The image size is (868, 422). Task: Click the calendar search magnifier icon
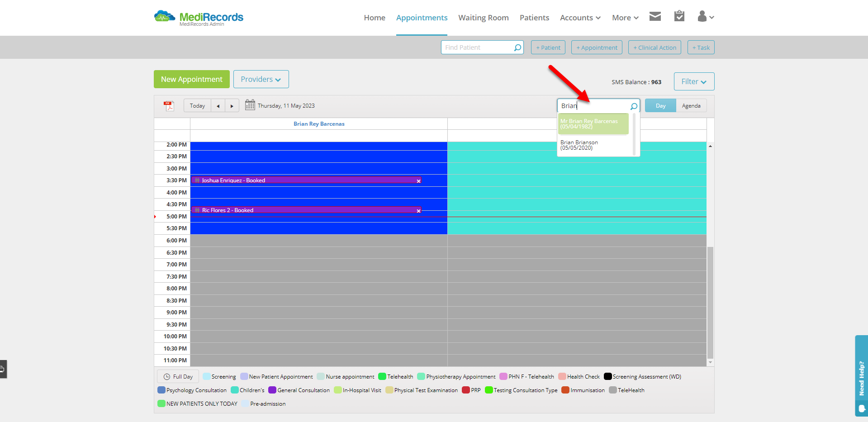(634, 106)
